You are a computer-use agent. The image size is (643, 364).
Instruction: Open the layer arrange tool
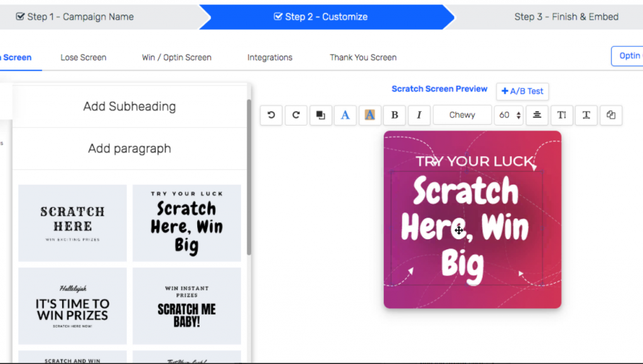coord(320,115)
